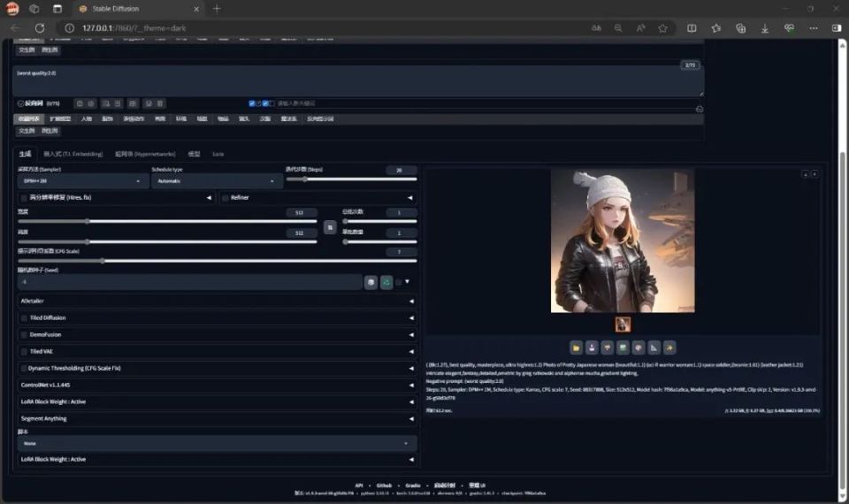
Task: Expand the Segment Anything section arrow
Action: (411, 419)
